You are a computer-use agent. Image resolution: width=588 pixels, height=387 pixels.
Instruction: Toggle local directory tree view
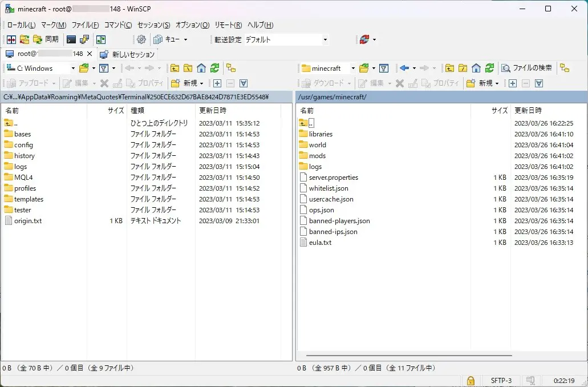click(x=231, y=68)
